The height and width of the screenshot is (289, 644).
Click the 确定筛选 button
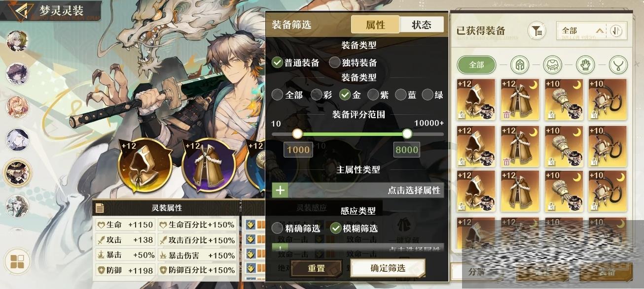(x=388, y=268)
